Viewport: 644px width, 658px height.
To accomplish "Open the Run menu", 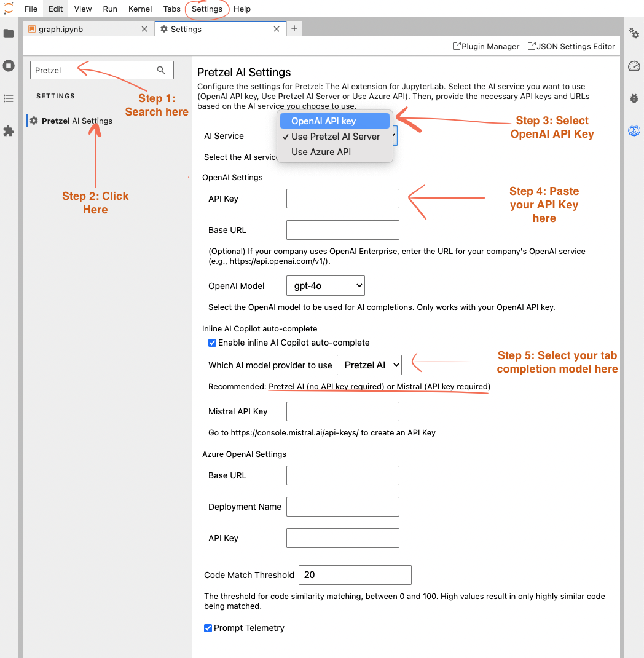I will tap(110, 9).
